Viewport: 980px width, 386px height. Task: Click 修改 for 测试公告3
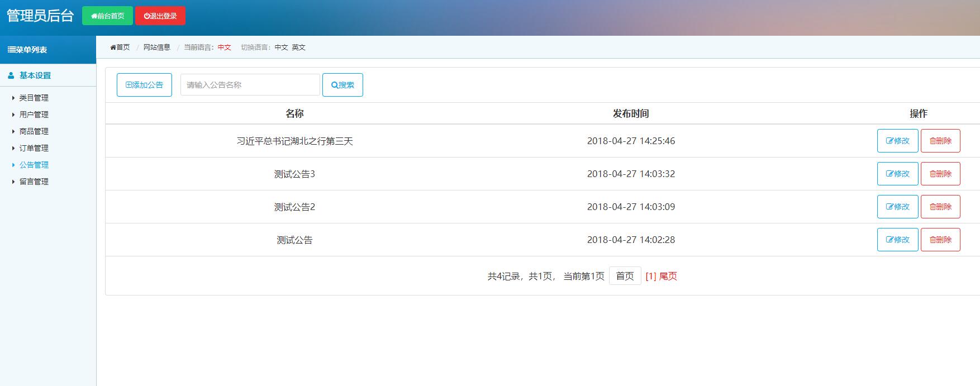click(898, 174)
